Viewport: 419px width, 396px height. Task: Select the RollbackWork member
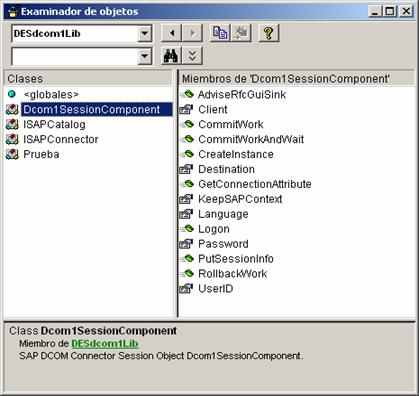coord(232,274)
